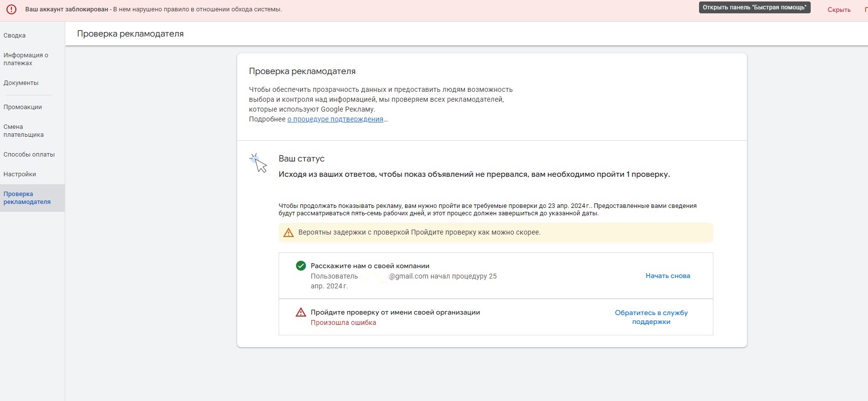Image resolution: width=868 pixels, height=401 pixels.
Task: Click the cursor illustration next to Ваш статус
Action: click(258, 163)
